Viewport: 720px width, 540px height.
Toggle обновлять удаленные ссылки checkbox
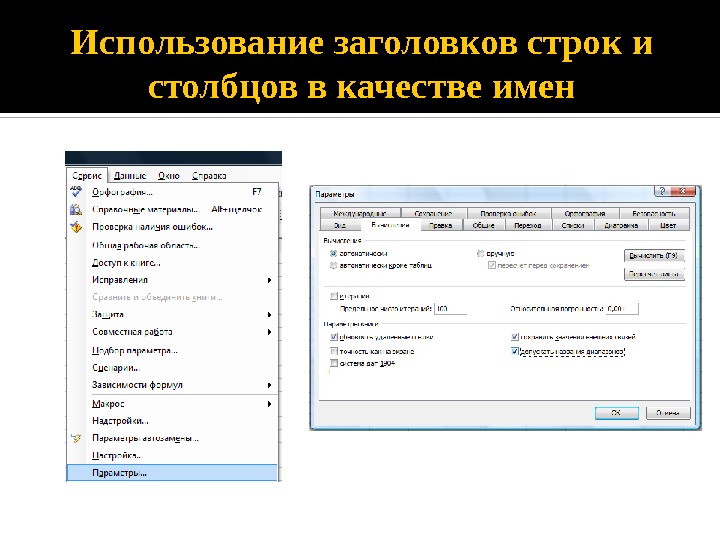click(334, 337)
